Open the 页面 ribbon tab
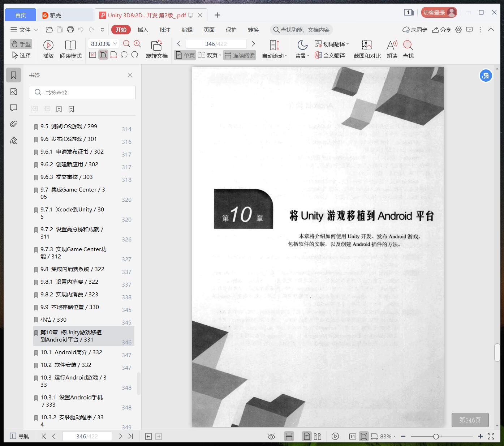This screenshot has width=504, height=446. [x=209, y=30]
